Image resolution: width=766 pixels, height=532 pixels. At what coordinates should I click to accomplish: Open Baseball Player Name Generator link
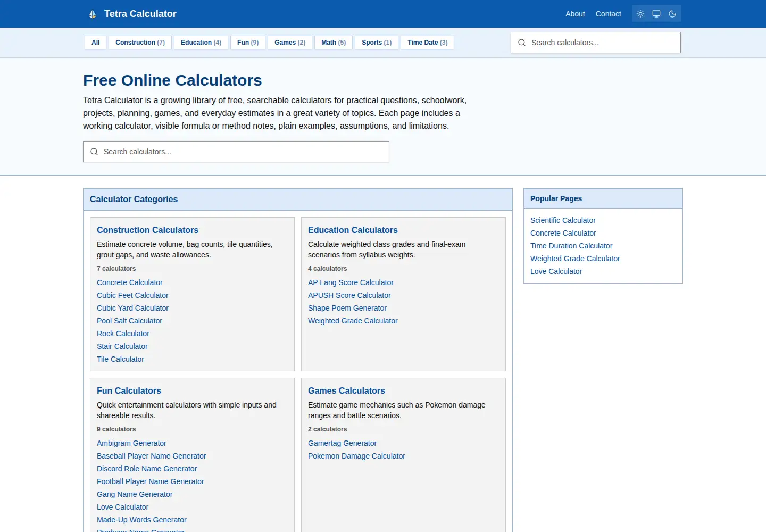point(151,456)
